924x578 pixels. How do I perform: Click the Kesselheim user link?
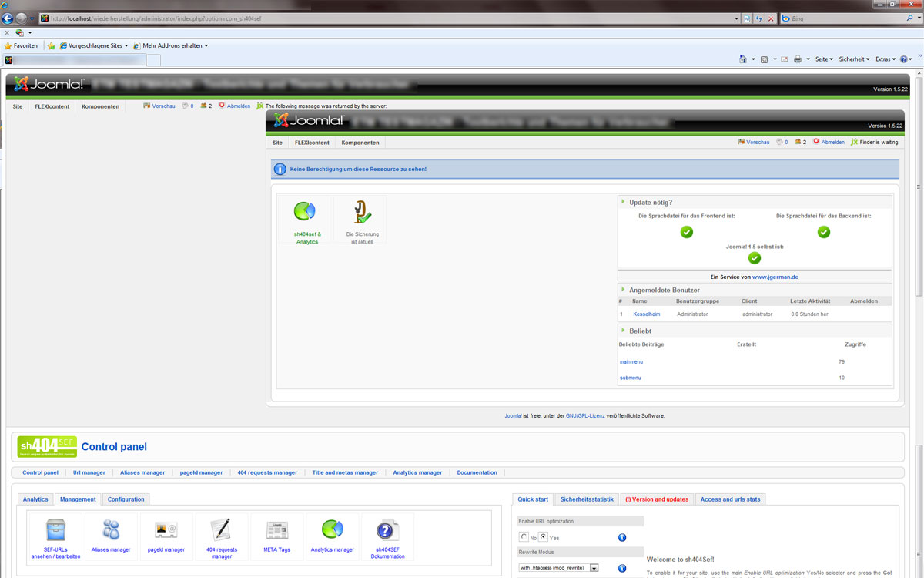tap(647, 314)
